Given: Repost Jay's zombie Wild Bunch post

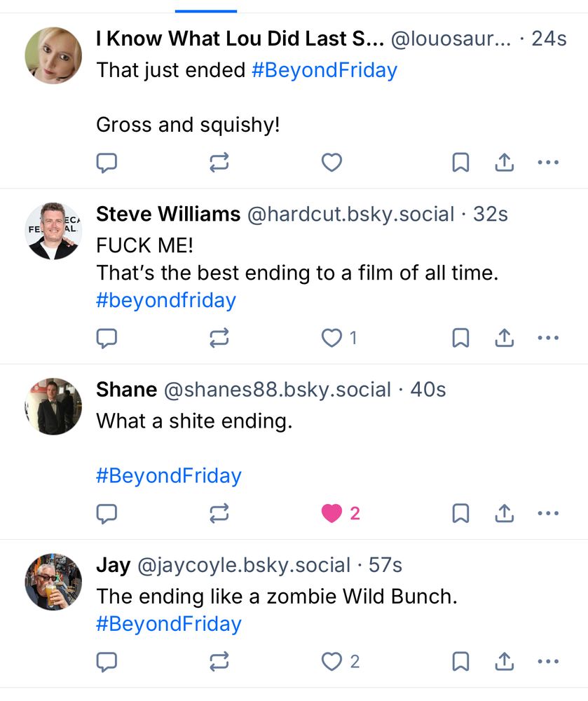Looking at the screenshot, I should [219, 661].
